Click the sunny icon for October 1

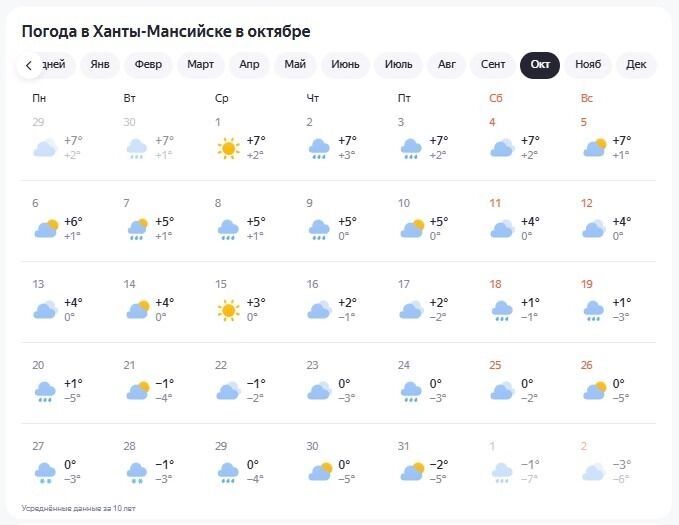(229, 149)
